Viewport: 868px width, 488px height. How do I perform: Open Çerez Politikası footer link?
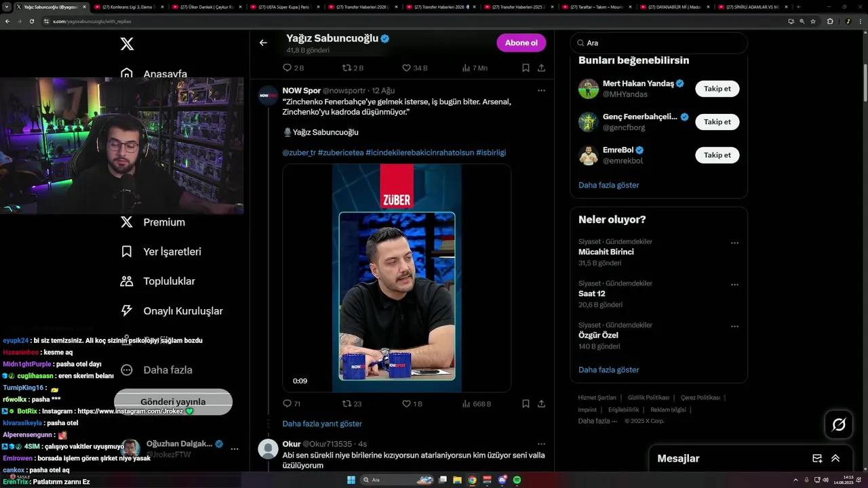click(700, 398)
